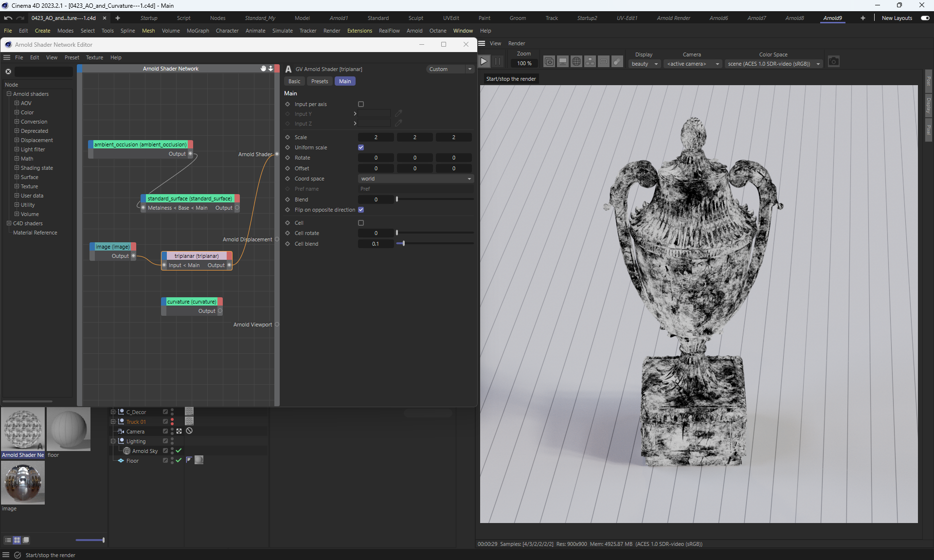
Task: Expand the Shading state node category
Action: point(17,168)
